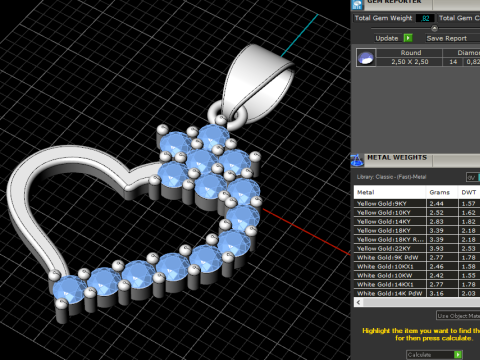Click the Update label button
The width and height of the screenshot is (480, 360).
click(x=387, y=38)
